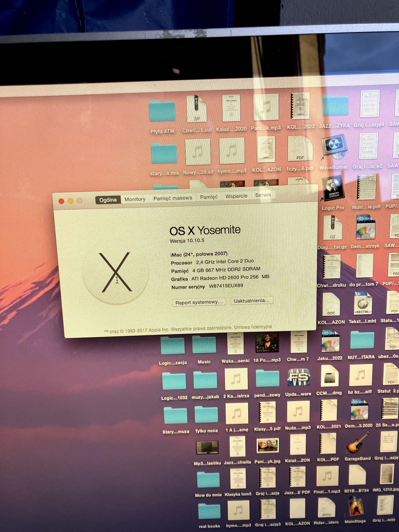Image resolution: width=399 pixels, height=532 pixels.
Task: Switch to the Serwis tab
Action: [x=263, y=195]
